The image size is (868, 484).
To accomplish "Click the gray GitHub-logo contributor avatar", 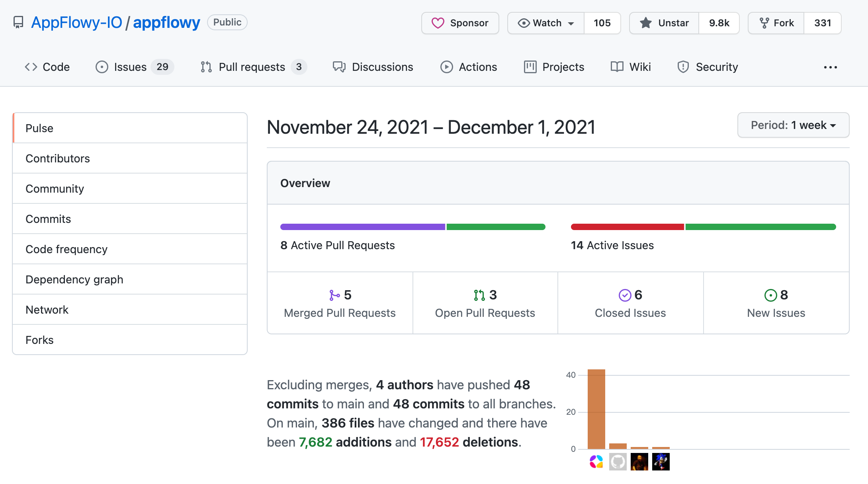I will [618, 462].
